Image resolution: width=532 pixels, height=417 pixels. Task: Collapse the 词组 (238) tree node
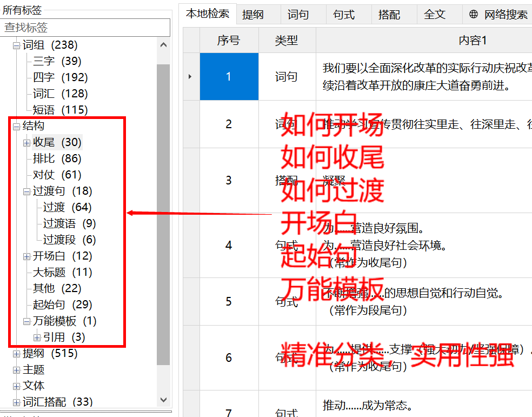[16, 45]
